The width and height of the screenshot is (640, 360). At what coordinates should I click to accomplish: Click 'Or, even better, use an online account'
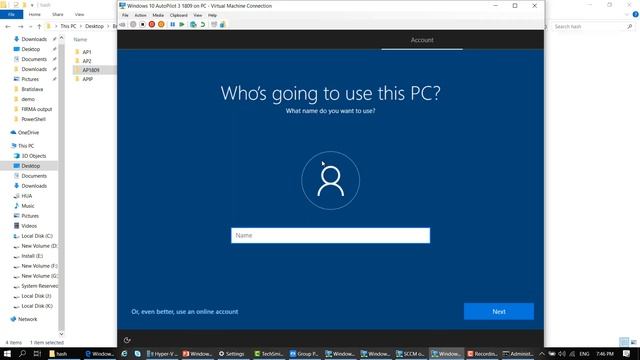coord(184,311)
